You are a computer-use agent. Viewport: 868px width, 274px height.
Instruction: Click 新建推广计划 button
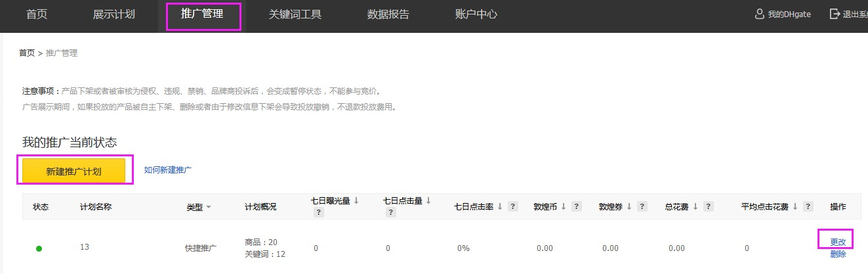(x=73, y=171)
